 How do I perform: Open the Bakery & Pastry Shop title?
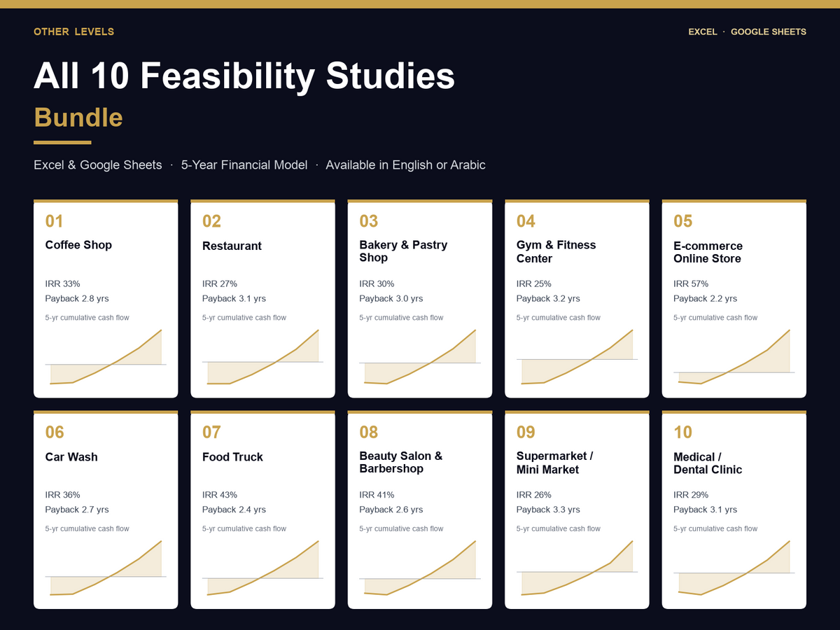pyautogui.click(x=403, y=251)
